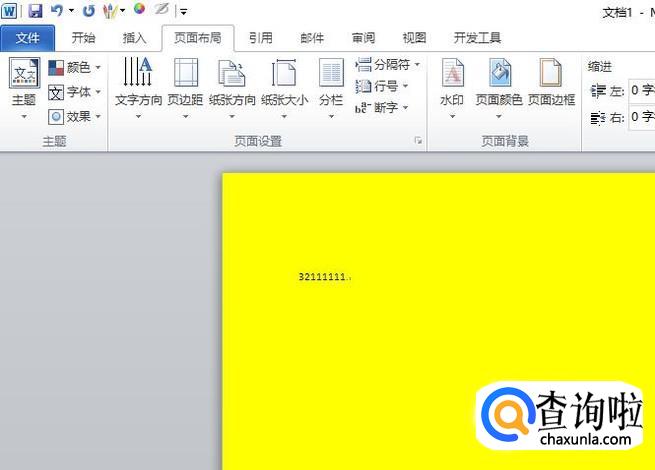The image size is (655, 470).
Task: Customize the Quick Access Toolbar
Action: [x=183, y=12]
